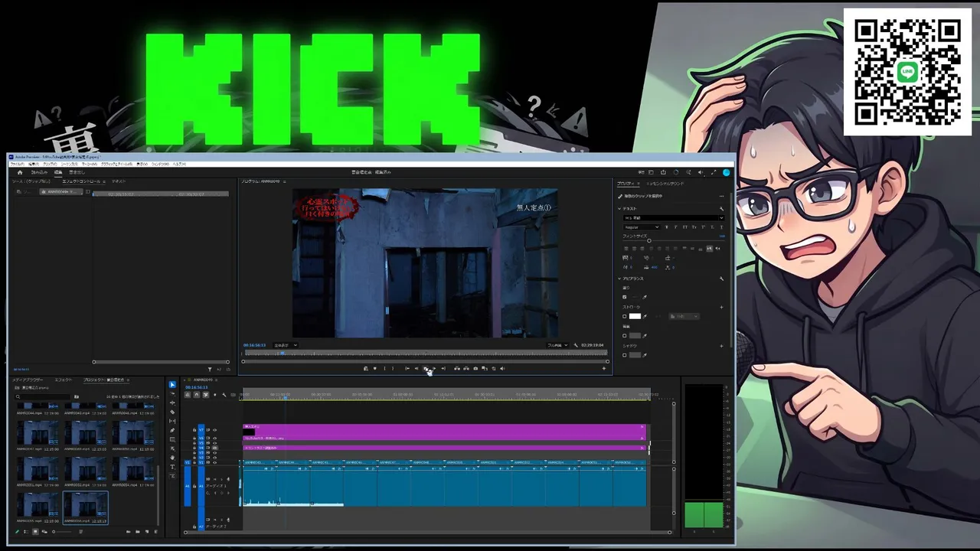This screenshot has height=551, width=980.
Task: Select the Pen tool
Action: click(x=172, y=431)
